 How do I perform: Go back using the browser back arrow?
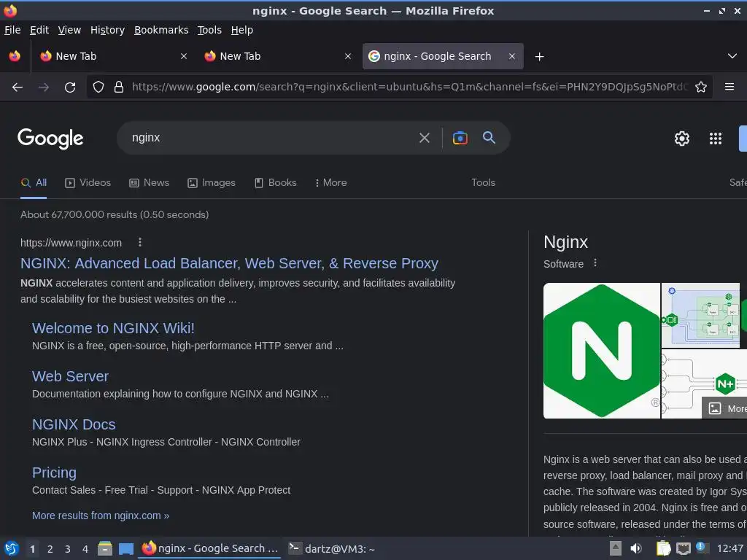(18, 87)
